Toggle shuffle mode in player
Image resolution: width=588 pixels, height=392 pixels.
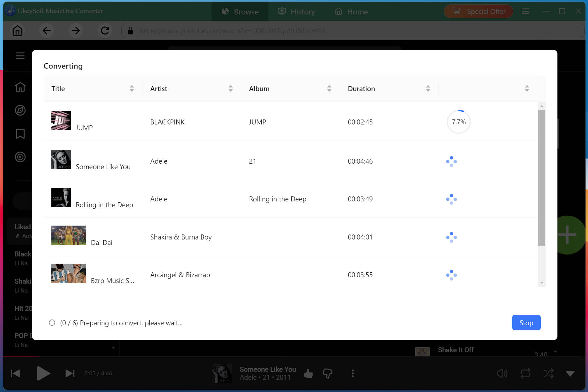(549, 373)
